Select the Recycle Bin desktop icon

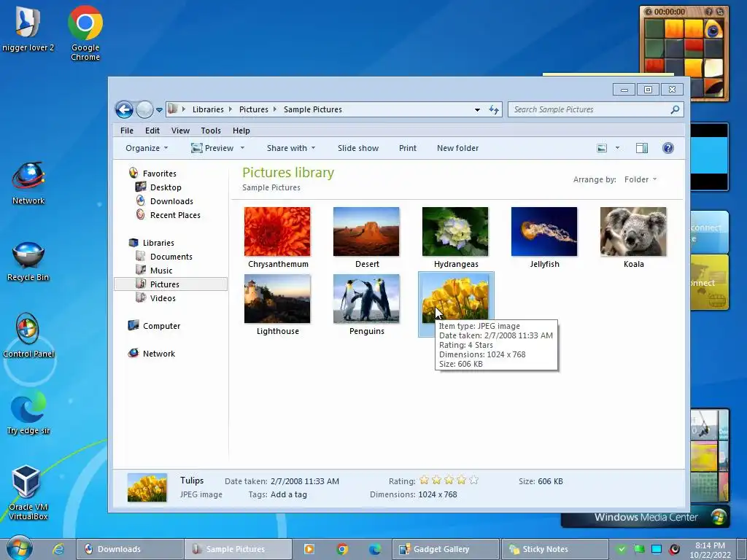click(28, 262)
